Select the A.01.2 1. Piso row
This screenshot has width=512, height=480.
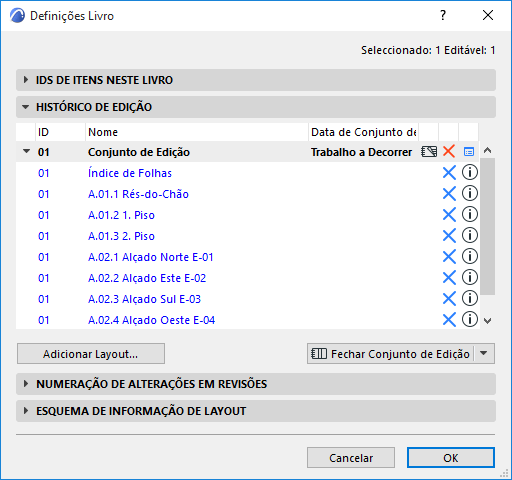pyautogui.click(x=247, y=215)
